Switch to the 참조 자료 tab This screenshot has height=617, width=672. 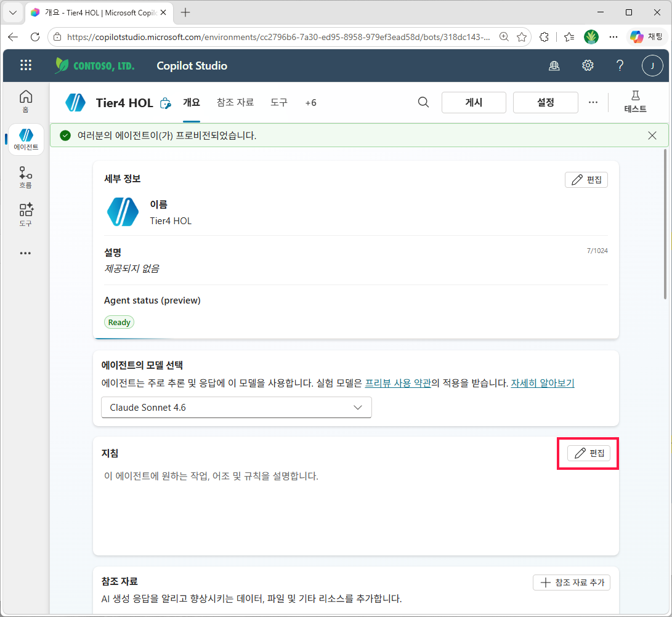point(235,102)
